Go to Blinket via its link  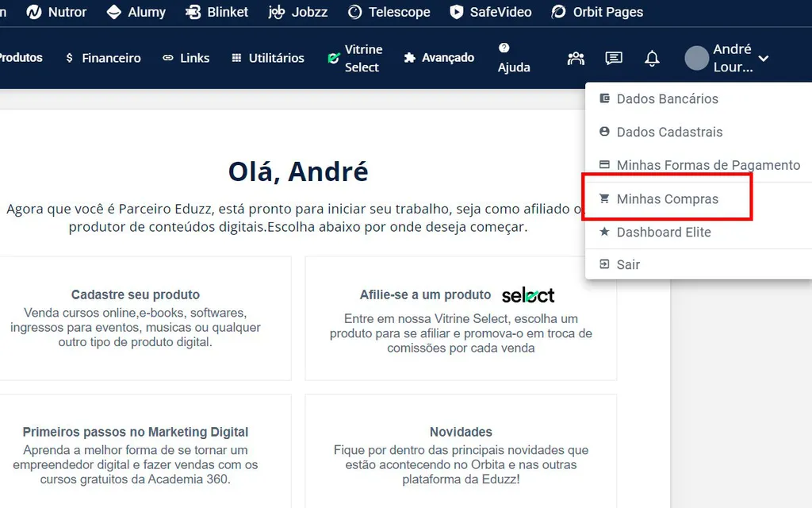(x=216, y=12)
